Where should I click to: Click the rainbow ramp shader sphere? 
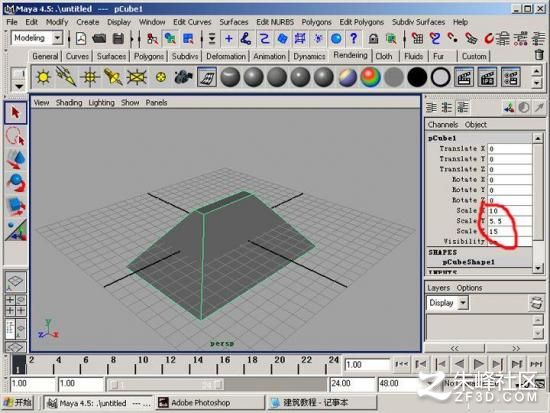[x=370, y=77]
